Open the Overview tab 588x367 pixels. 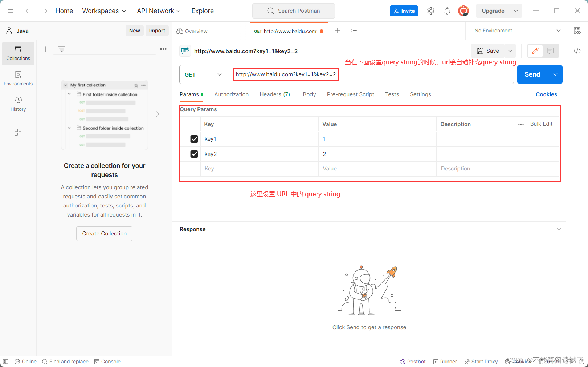192,31
